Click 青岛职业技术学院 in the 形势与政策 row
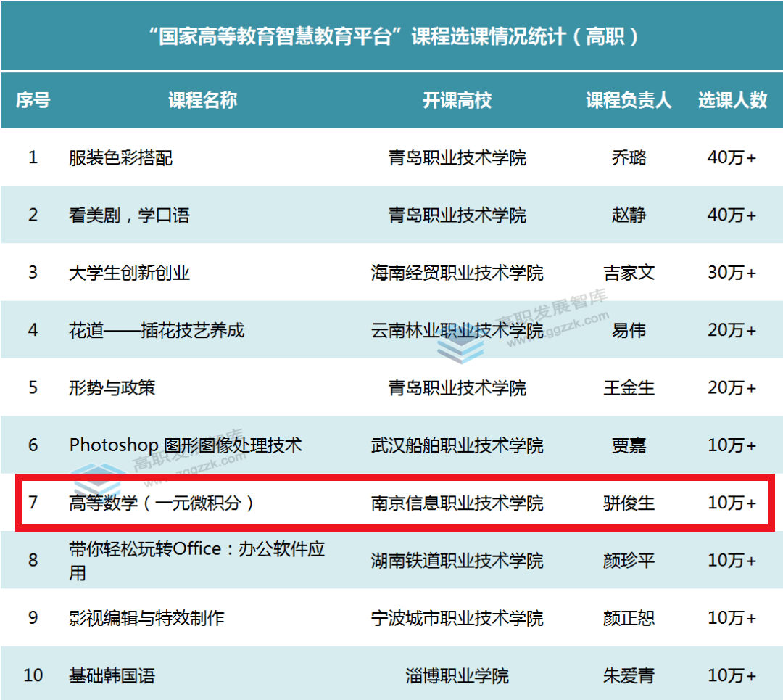Image resolution: width=783 pixels, height=700 pixels. 457,387
